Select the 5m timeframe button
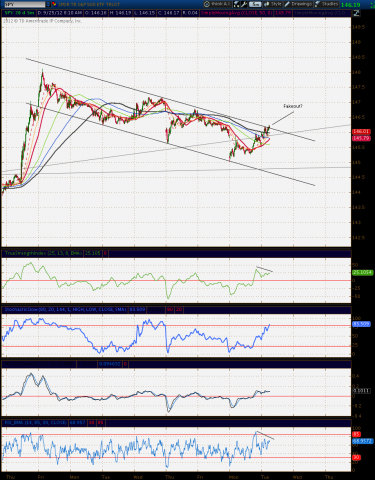This screenshot has height=480, width=375. click(x=255, y=4)
